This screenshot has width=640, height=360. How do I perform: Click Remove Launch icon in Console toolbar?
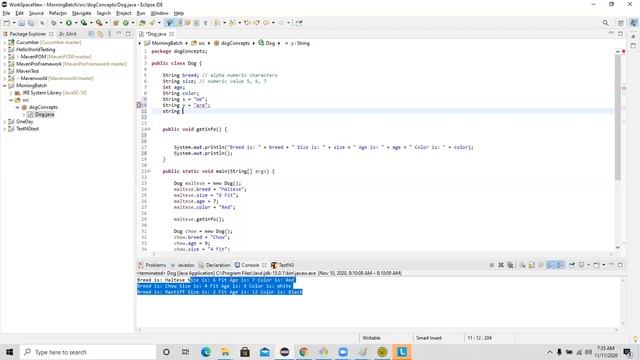tap(501, 265)
